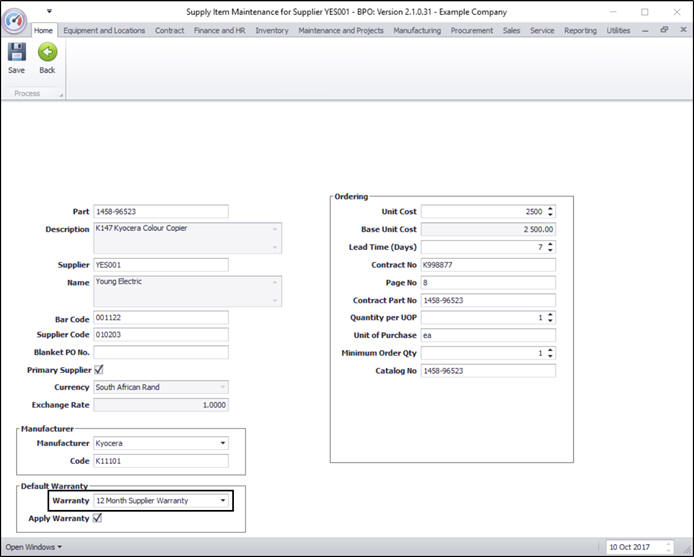Close the inner document with ribbon X
Screen dimensions: 694x557
coord(683,30)
